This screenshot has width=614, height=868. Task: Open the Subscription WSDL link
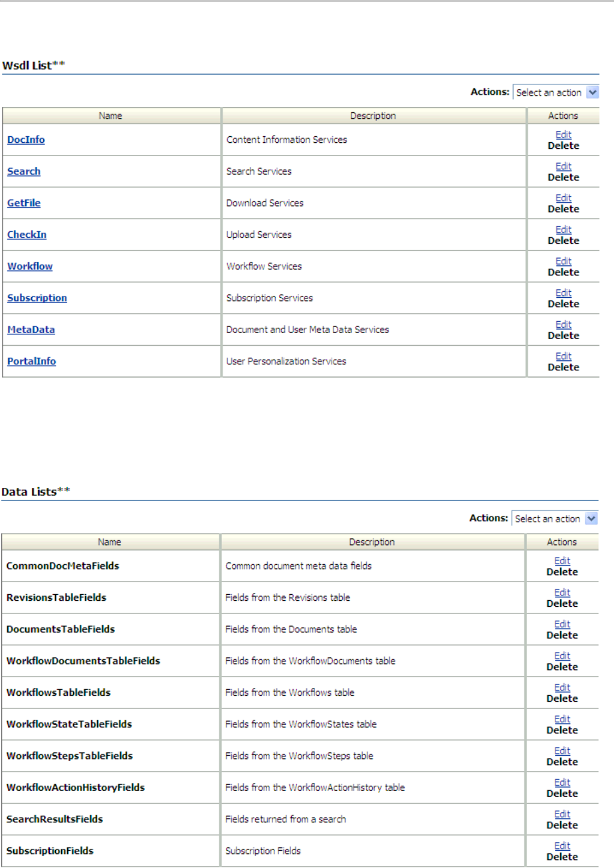(x=37, y=298)
